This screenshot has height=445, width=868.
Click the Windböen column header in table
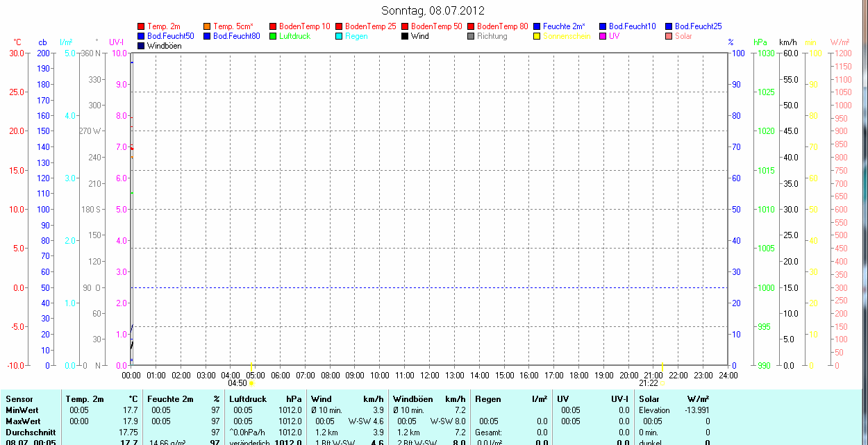click(412, 399)
